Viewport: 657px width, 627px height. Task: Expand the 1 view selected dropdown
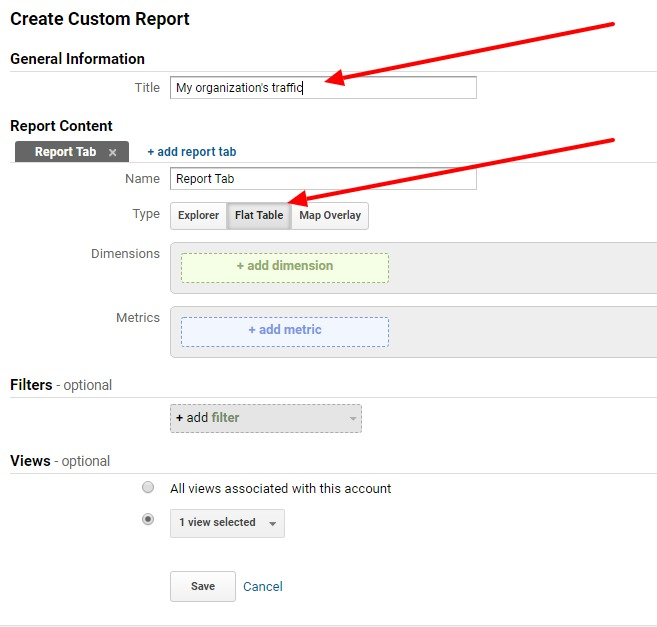click(x=227, y=523)
